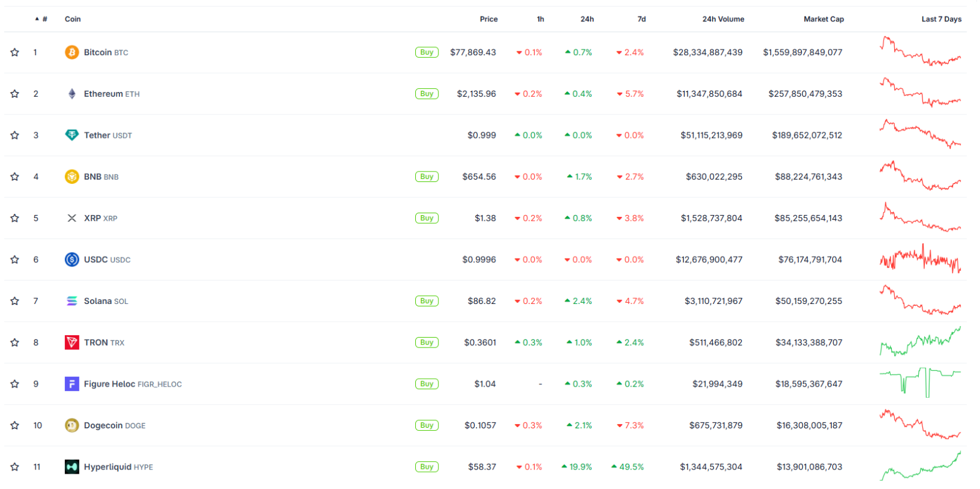The height and width of the screenshot is (489, 980).
Task: Click Buy for TRON
Action: [427, 343]
